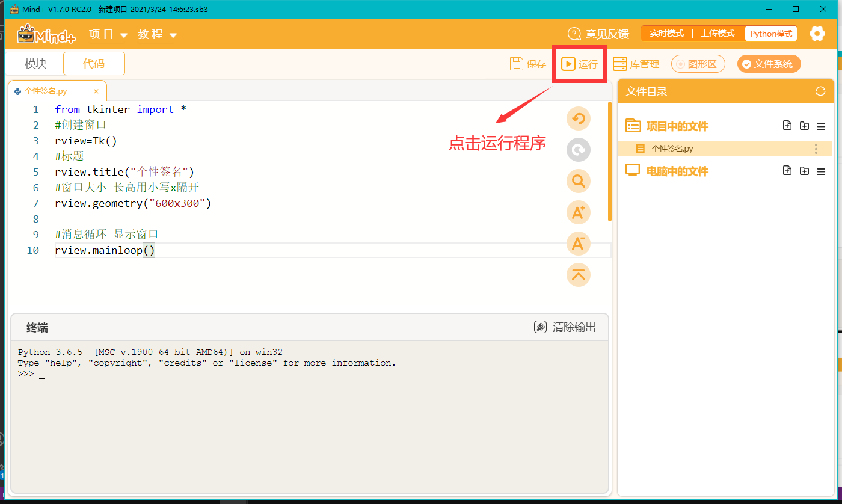Toggle the 文件系统 panel
The image size is (842, 504).
(769, 64)
